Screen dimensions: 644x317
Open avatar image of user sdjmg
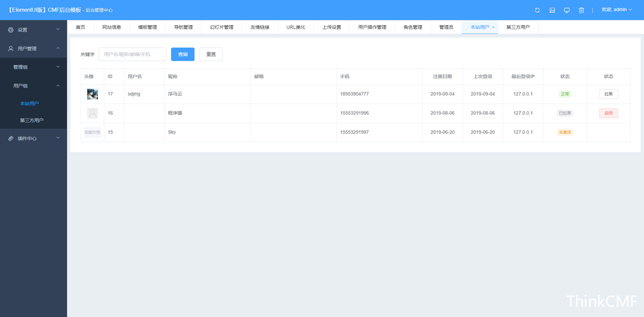point(92,94)
